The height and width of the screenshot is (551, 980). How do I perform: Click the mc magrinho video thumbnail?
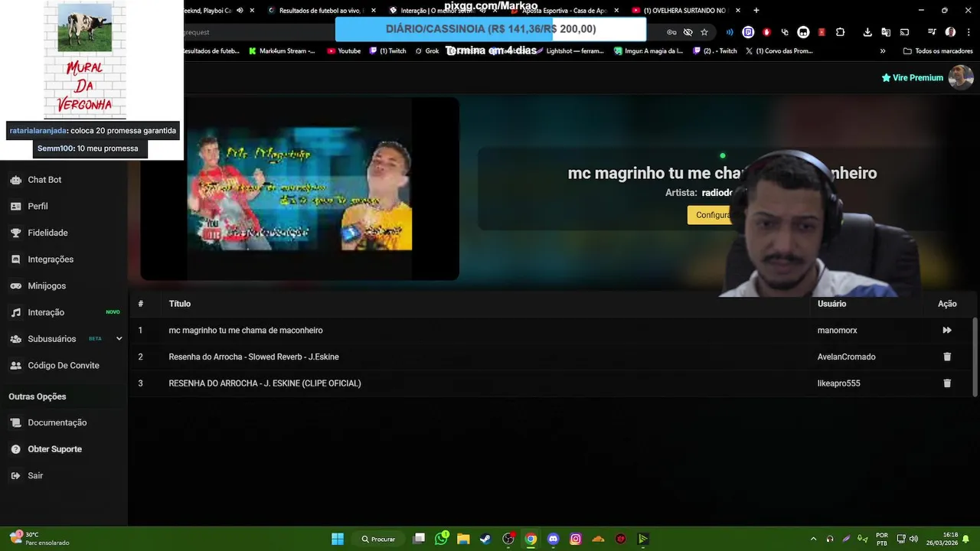(x=299, y=188)
